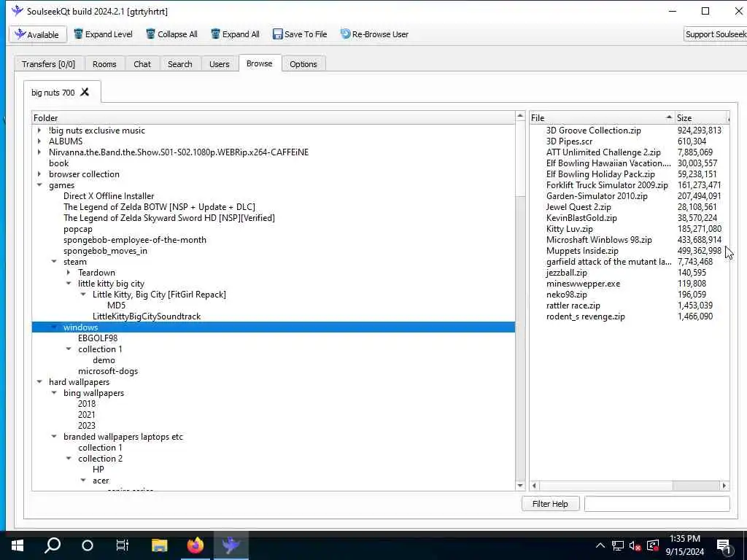Select the MD5 folder
This screenshot has height=560, width=747.
click(x=116, y=306)
